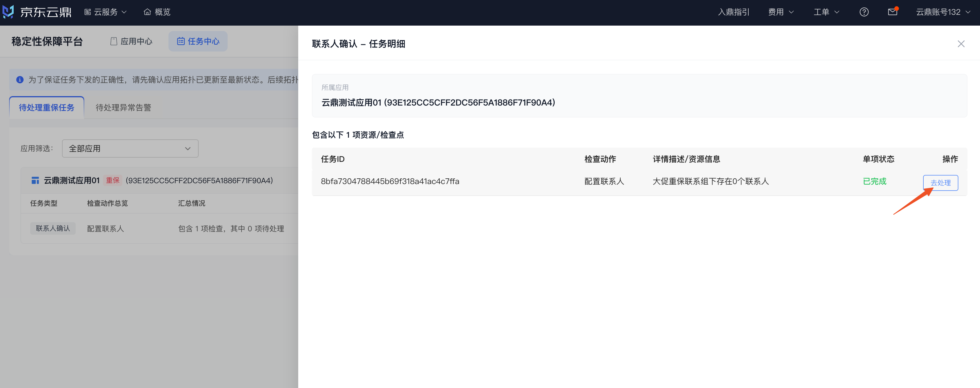The image size is (980, 388).
Task: Click the 应用中心 document icon
Action: (x=113, y=41)
